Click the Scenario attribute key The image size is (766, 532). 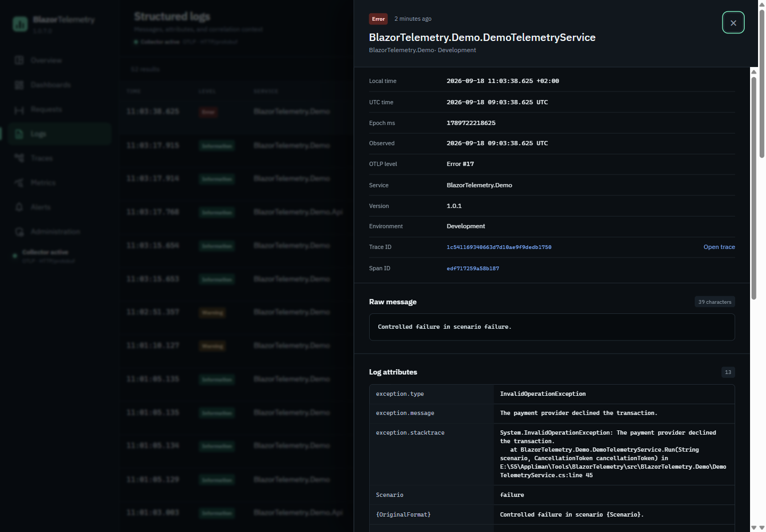[390, 495]
